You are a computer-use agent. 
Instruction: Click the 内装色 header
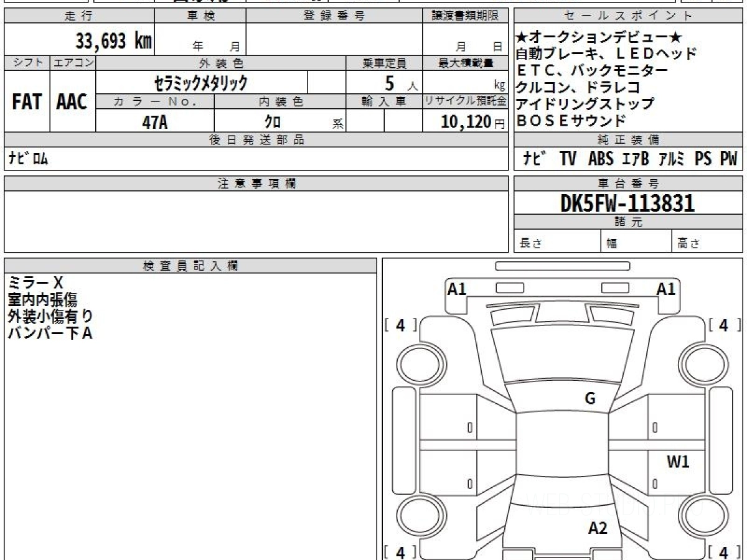point(280,102)
